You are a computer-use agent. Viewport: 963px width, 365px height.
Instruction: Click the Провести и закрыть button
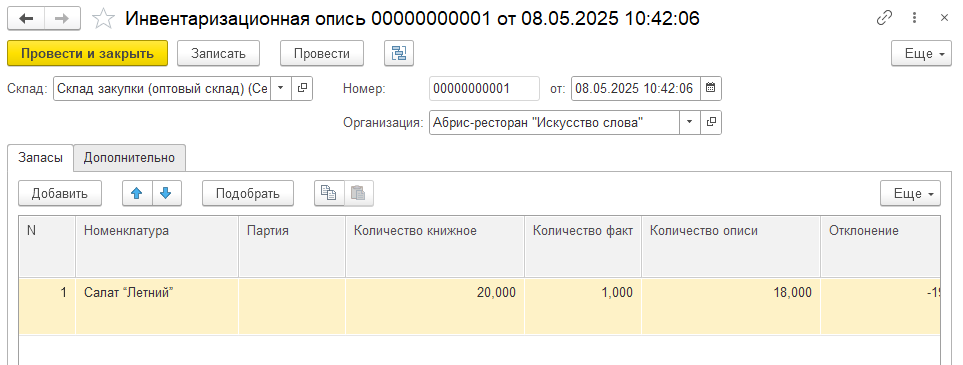tap(87, 53)
